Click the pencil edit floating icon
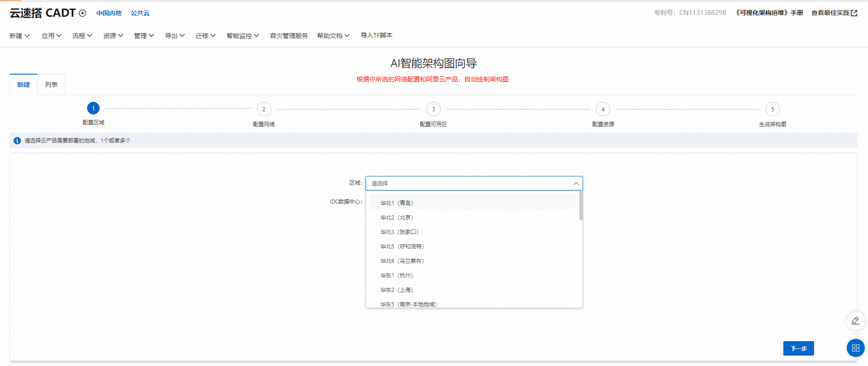 [855, 321]
